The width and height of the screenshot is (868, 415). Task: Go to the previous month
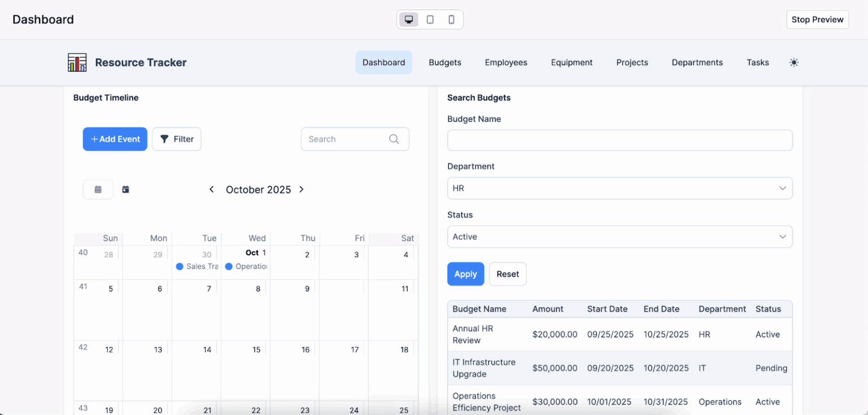[x=211, y=189]
